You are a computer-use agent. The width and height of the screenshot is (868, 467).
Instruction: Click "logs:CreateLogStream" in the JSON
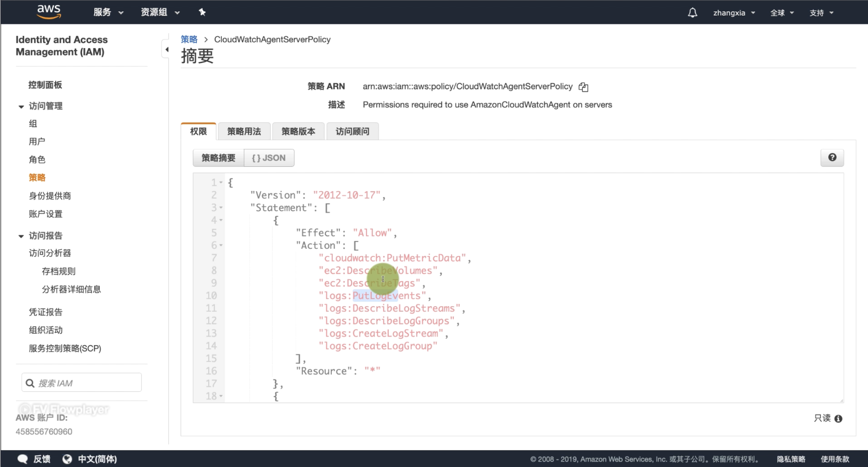pyautogui.click(x=381, y=333)
